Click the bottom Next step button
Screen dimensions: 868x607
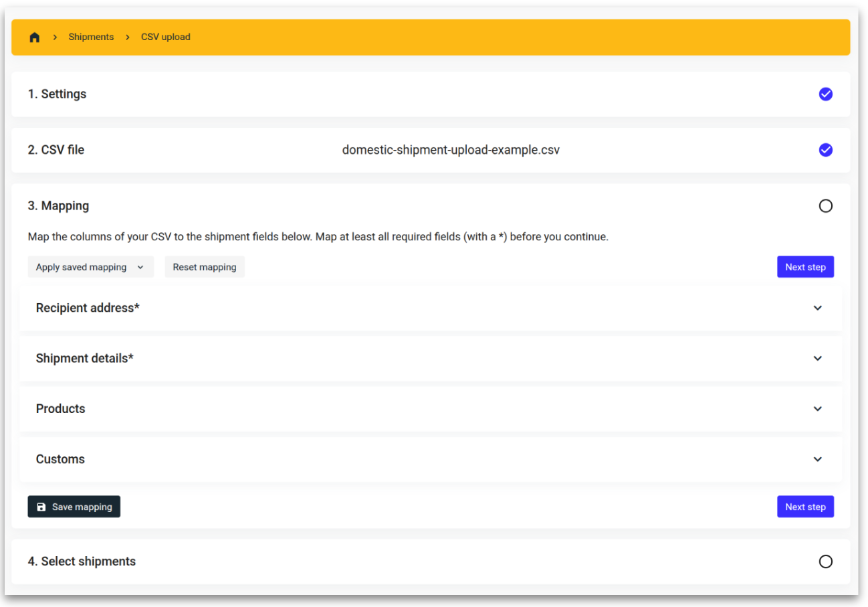805,507
